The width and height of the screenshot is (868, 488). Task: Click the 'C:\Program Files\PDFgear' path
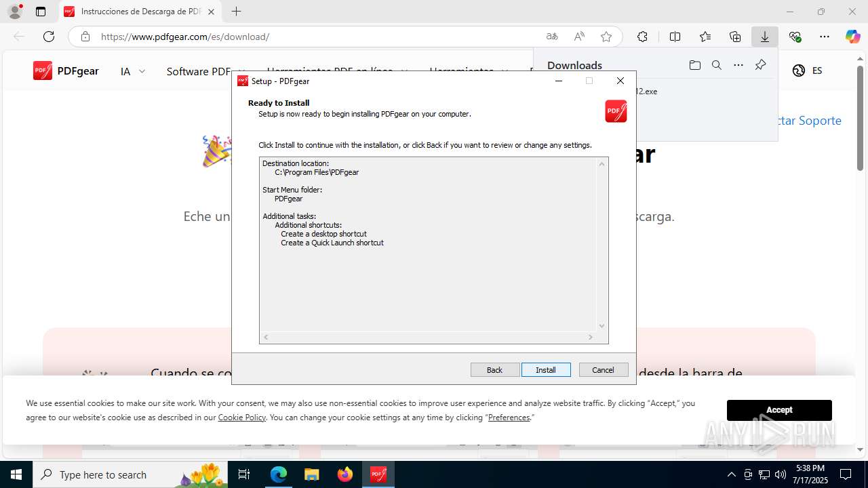pyautogui.click(x=317, y=172)
